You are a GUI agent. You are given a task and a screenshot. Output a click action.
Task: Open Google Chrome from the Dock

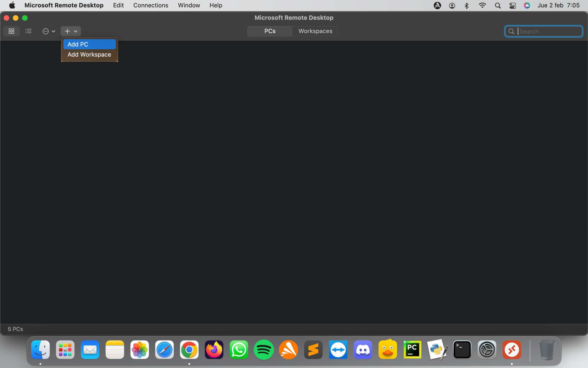tap(189, 350)
